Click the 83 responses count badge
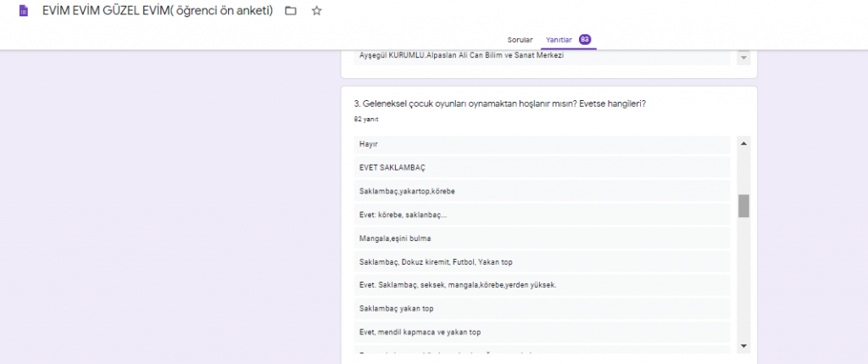This screenshot has height=364, width=868. 585,40
